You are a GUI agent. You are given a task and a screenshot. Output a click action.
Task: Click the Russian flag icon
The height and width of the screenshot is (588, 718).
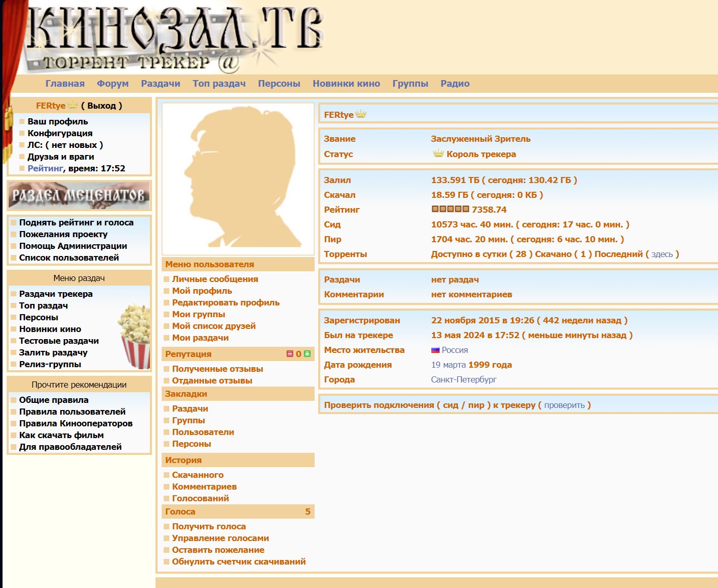coord(435,350)
